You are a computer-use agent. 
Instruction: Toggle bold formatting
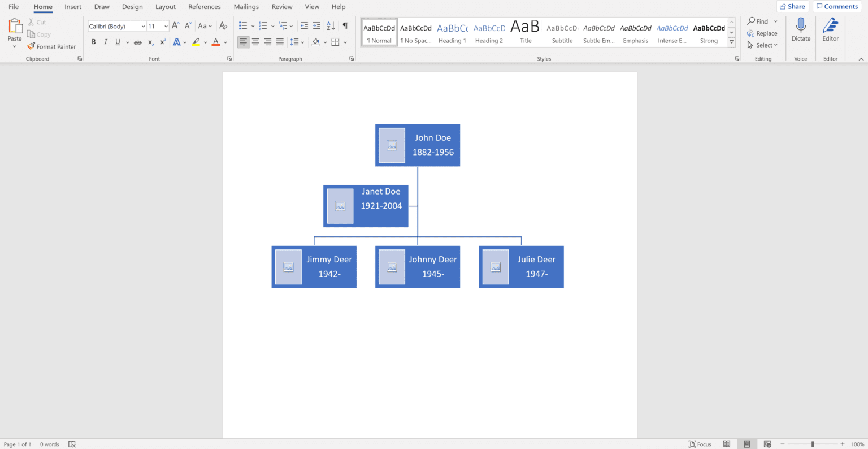tap(93, 42)
